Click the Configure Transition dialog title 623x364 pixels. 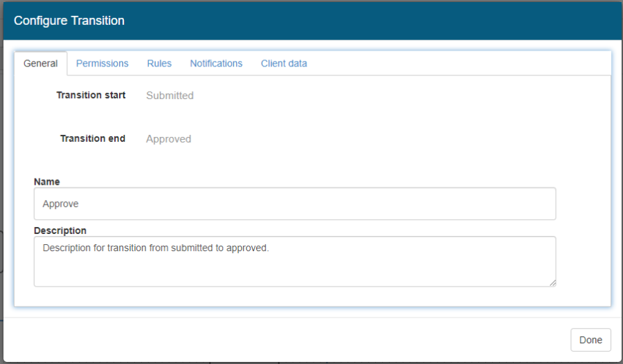pos(69,21)
